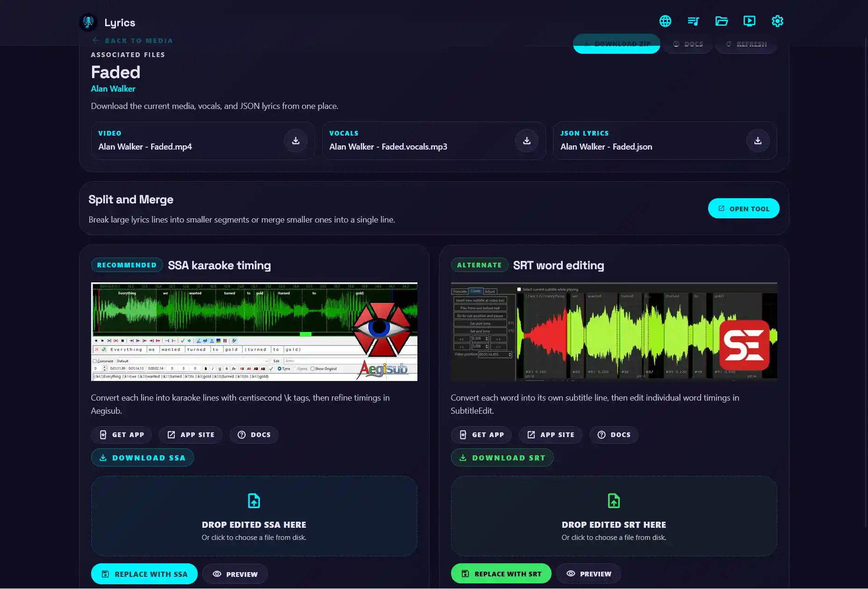Click the Drop Edited SRT Here zone

click(x=614, y=516)
